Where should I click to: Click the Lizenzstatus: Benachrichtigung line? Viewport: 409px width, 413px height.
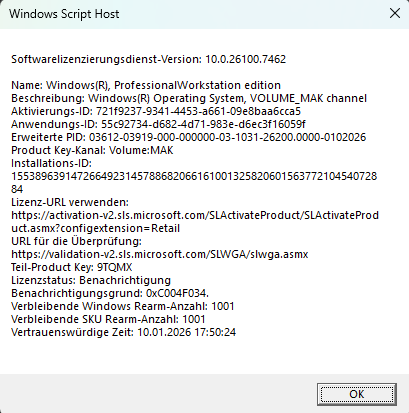pyautogui.click(x=91, y=280)
